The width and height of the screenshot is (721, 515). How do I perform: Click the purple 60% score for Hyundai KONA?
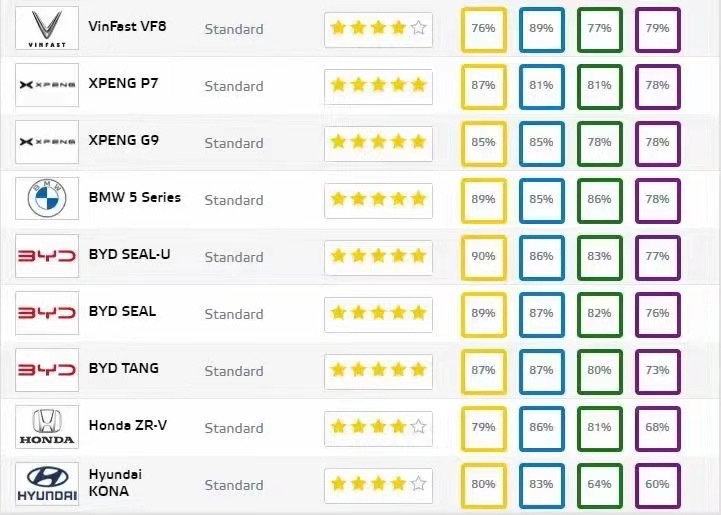point(658,486)
